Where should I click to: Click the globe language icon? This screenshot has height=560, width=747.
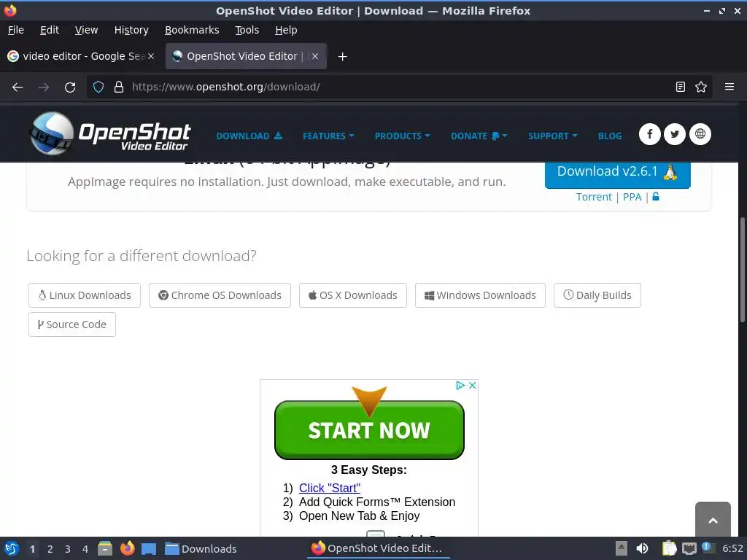(700, 134)
